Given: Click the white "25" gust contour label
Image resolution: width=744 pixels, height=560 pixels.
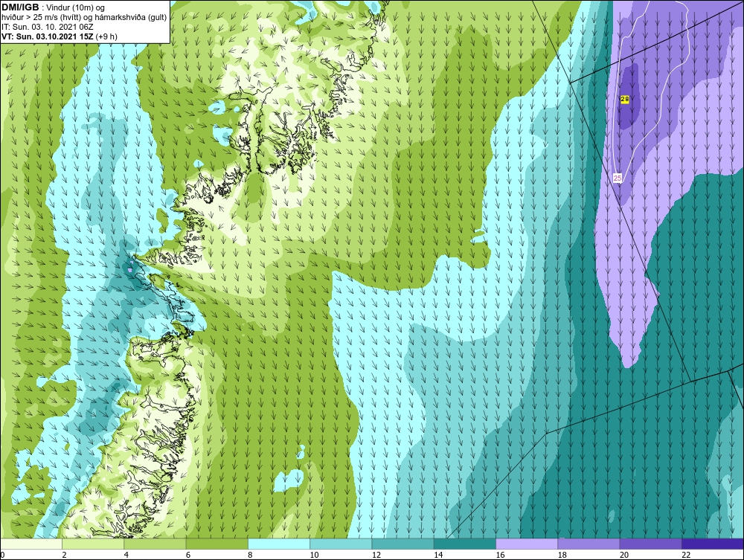Looking at the screenshot, I should (618, 178).
